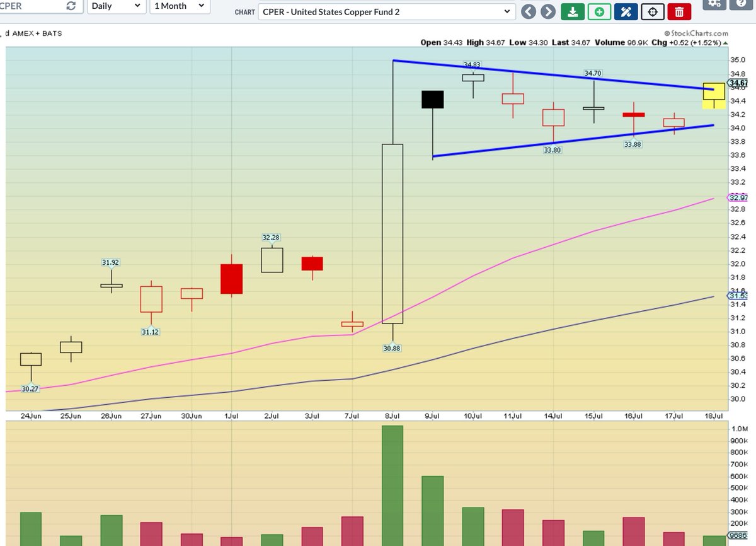Screen dimensions: 756x546
Task: Click the 24Jun date label
Action: pos(31,416)
